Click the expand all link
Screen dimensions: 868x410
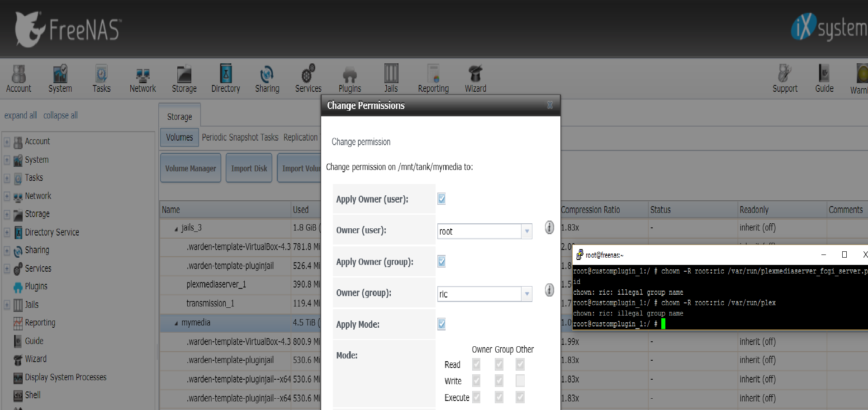[x=20, y=115]
